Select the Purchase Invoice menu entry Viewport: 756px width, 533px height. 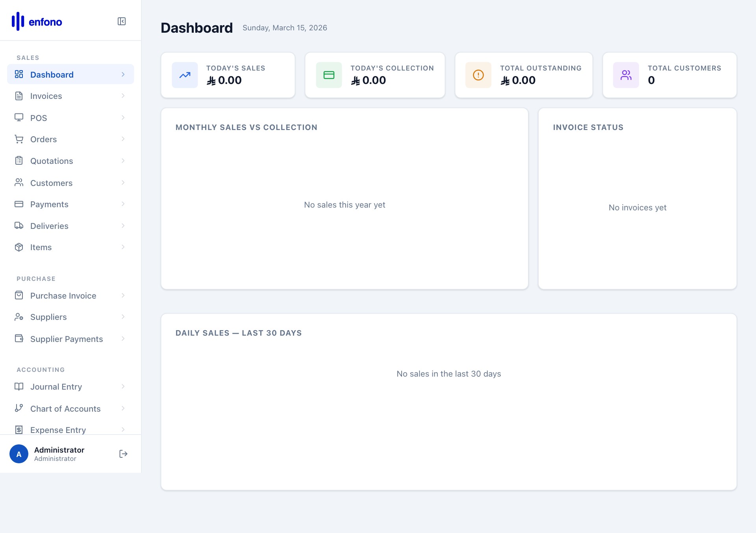click(63, 295)
